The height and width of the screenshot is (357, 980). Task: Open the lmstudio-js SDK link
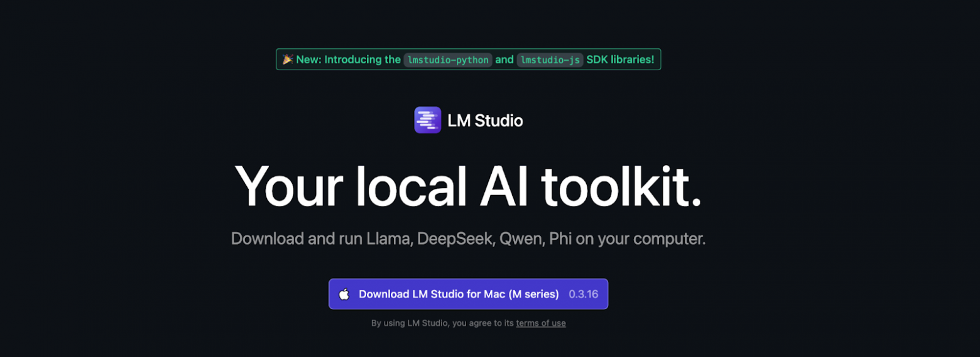tap(550, 60)
